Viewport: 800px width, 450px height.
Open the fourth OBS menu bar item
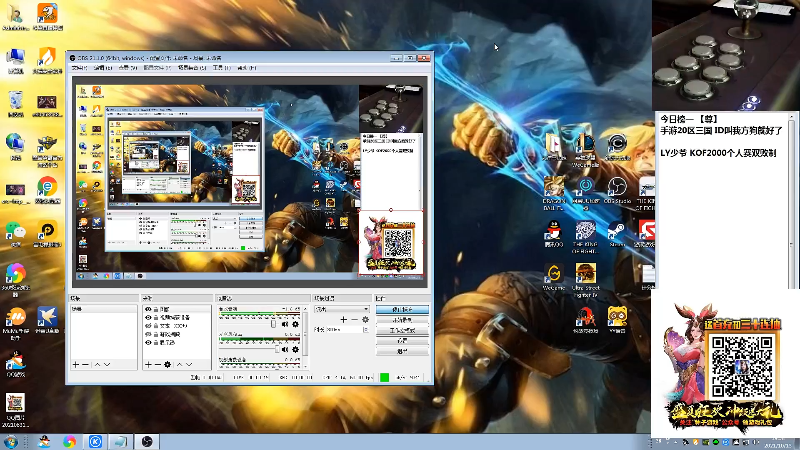pos(157,67)
